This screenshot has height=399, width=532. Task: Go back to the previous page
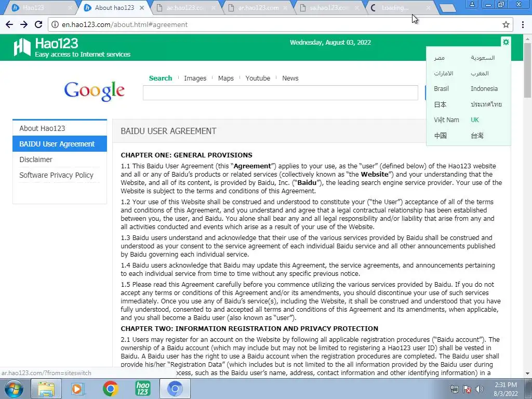9,24
